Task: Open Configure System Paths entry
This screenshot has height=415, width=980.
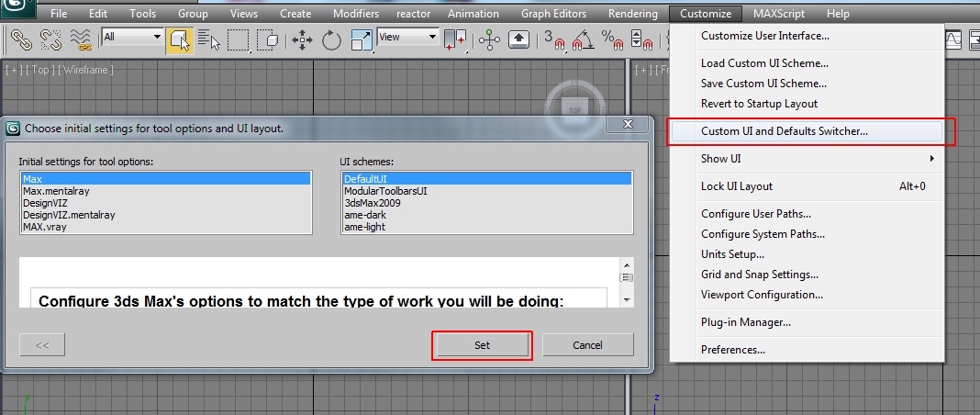Action: click(x=807, y=234)
